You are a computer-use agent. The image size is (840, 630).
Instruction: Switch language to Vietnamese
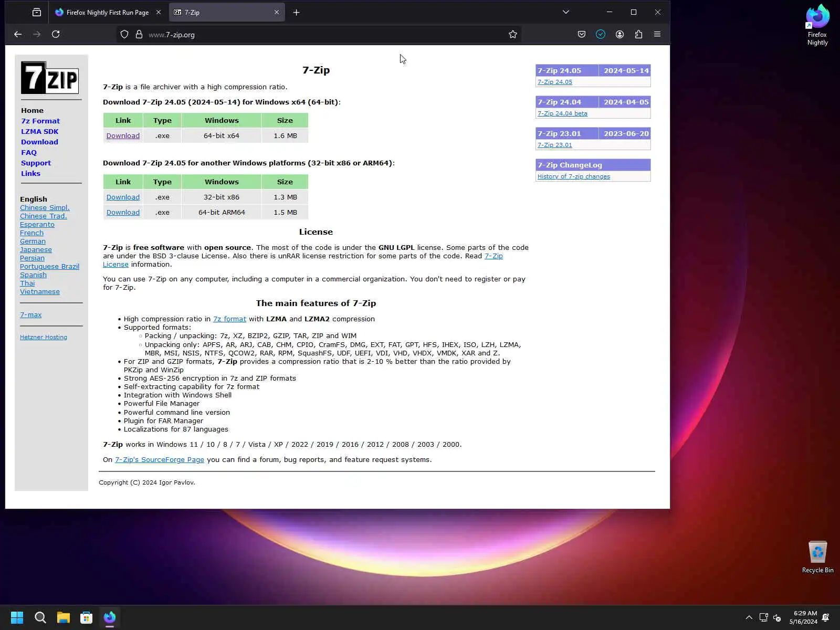[40, 291]
